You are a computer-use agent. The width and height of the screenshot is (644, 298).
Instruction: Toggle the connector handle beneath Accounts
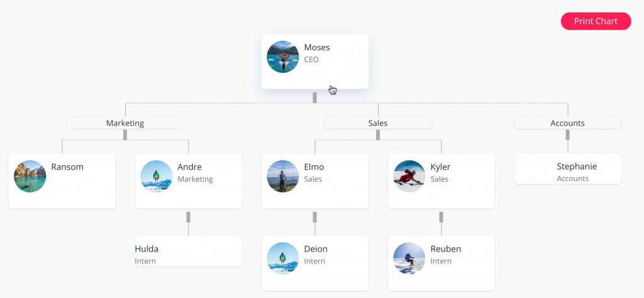point(567,135)
